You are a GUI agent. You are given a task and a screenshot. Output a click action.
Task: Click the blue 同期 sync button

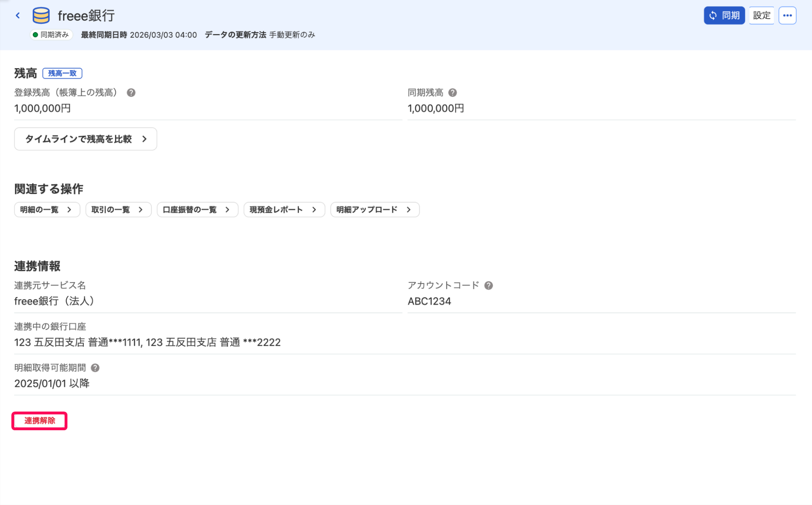pos(724,15)
